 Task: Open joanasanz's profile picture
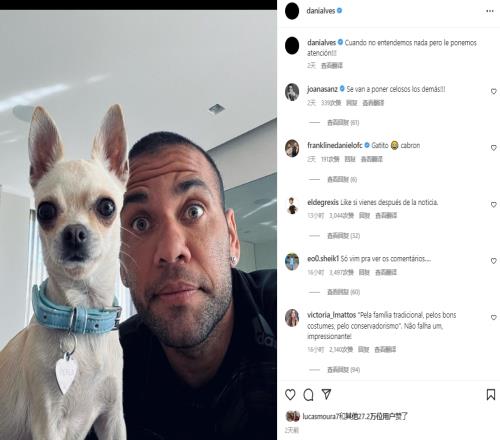click(x=292, y=92)
